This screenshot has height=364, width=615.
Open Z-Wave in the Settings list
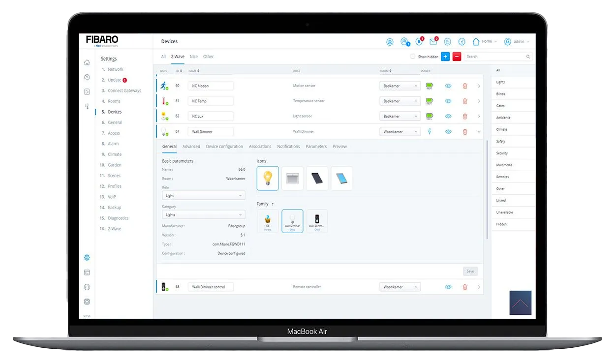click(114, 229)
